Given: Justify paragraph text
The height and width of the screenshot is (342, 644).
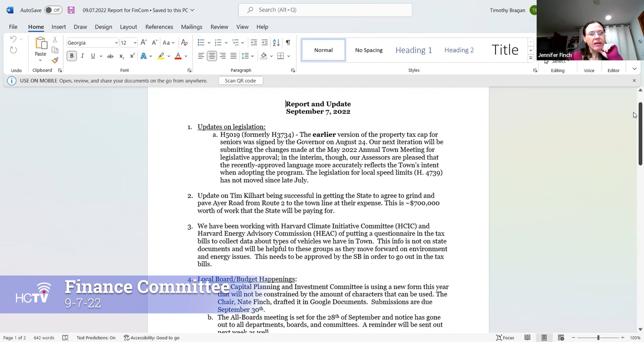Looking at the screenshot, I should [233, 56].
